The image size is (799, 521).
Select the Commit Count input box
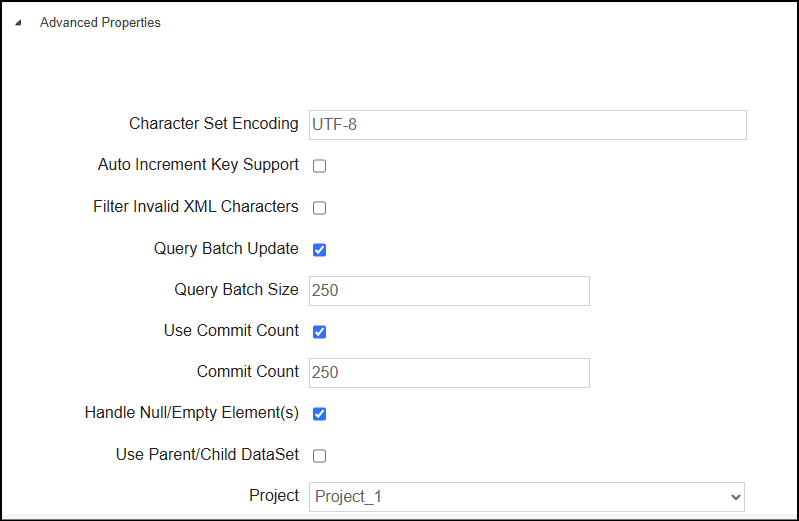tap(449, 373)
